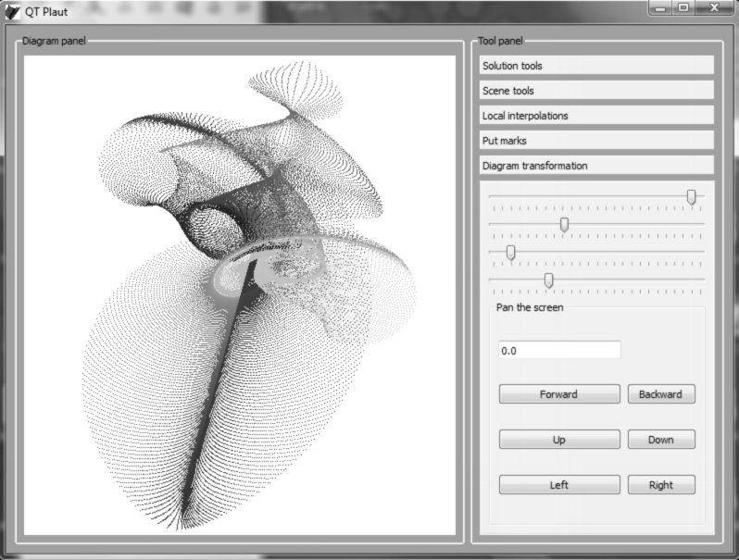Click the first transformation slider handle
The image size is (739, 560).
coord(692,196)
